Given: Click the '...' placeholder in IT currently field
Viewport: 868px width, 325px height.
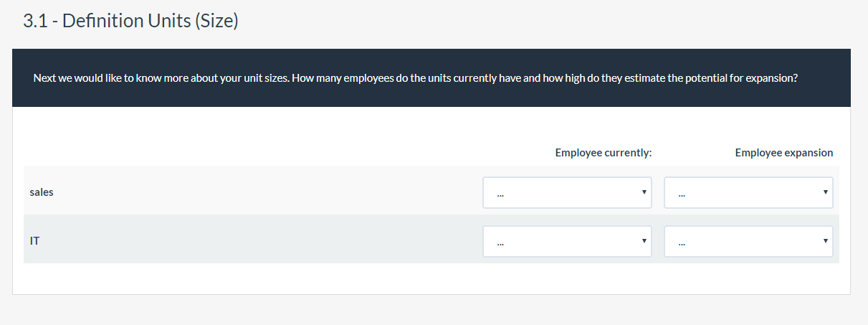Looking at the screenshot, I should [500, 242].
